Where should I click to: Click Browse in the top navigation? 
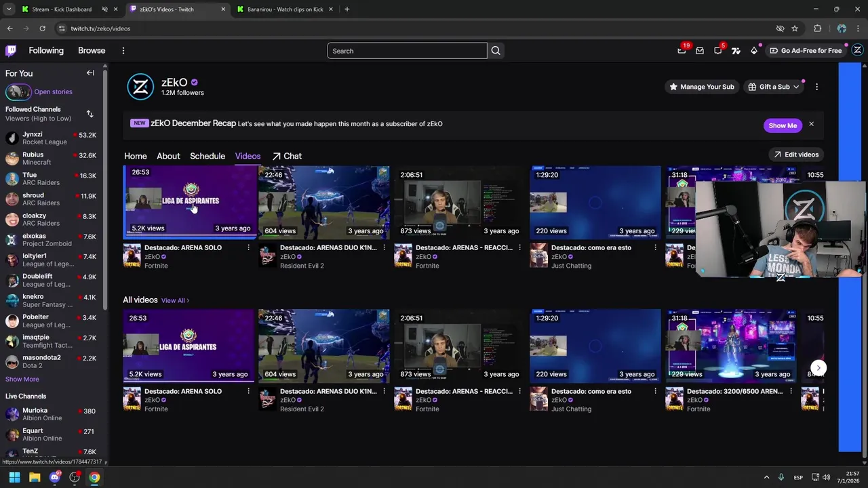point(92,51)
